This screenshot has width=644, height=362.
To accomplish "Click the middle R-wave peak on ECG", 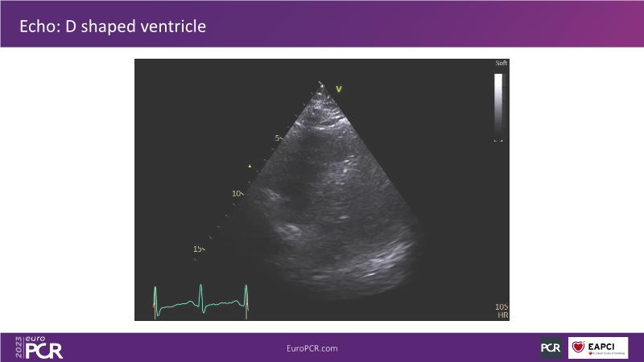I will [200, 286].
